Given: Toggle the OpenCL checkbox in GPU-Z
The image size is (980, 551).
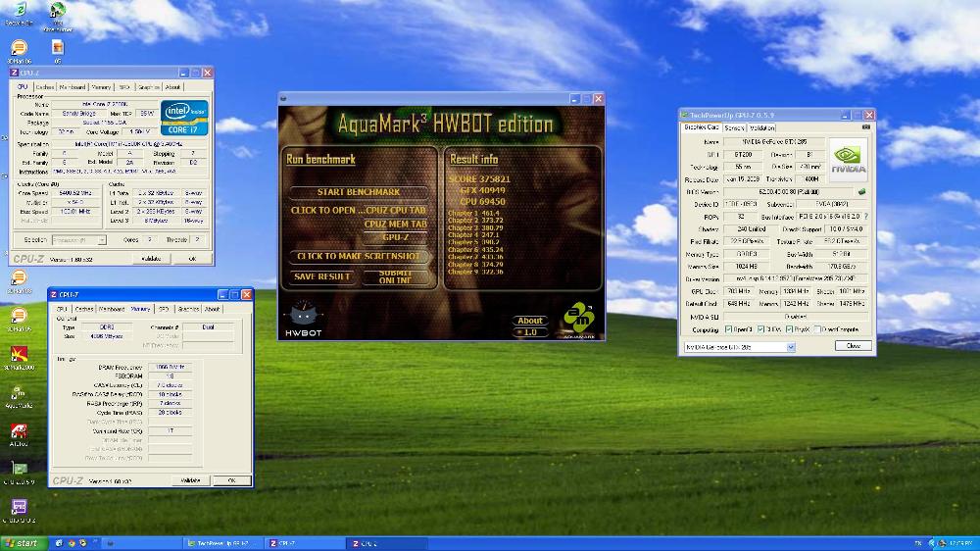Looking at the screenshot, I should [x=729, y=329].
